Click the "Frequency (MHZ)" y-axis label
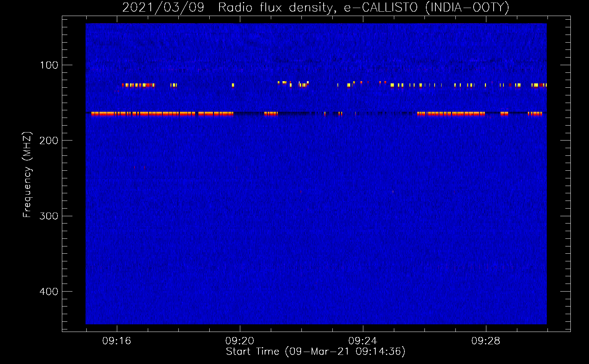This screenshot has height=364, width=589. (x=27, y=174)
